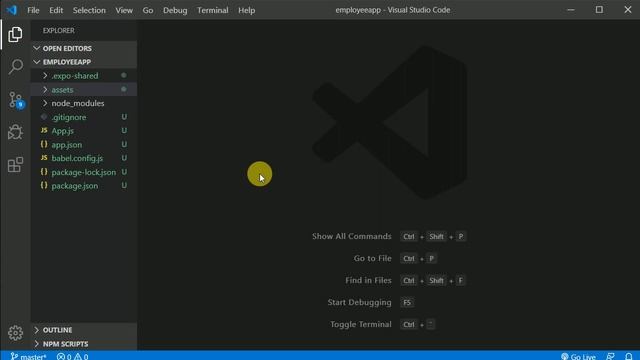Open the File menu
This screenshot has width=640, height=360.
pos(33,10)
